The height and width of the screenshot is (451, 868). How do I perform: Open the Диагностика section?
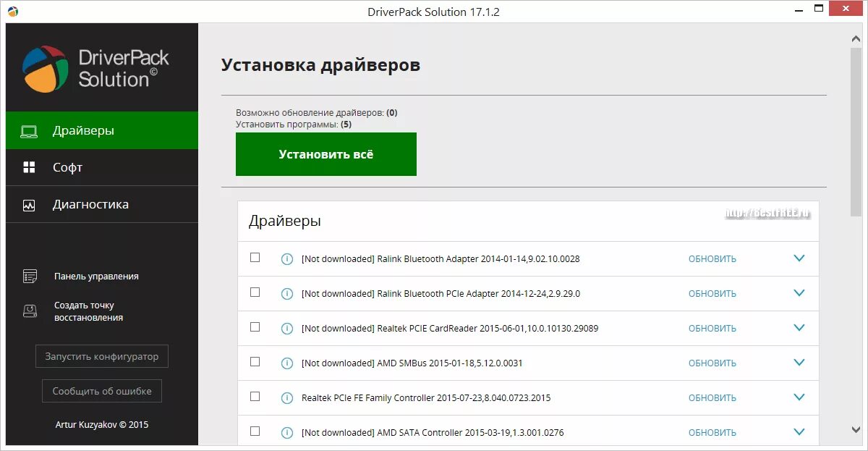coord(102,204)
